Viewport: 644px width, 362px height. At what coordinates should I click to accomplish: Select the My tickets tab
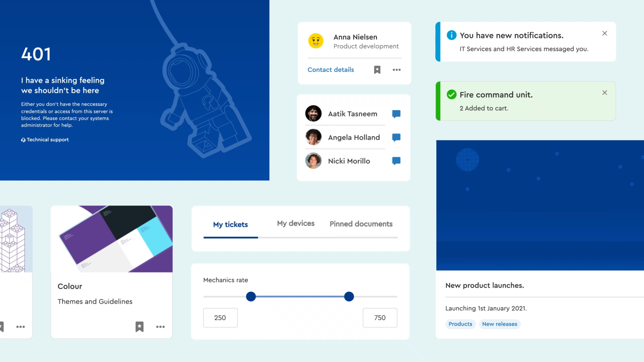(x=230, y=225)
